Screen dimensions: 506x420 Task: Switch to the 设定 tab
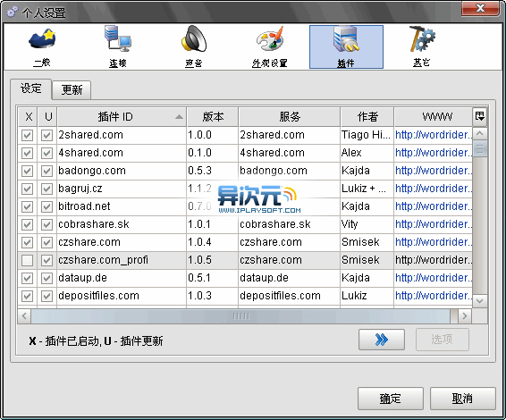point(31,88)
